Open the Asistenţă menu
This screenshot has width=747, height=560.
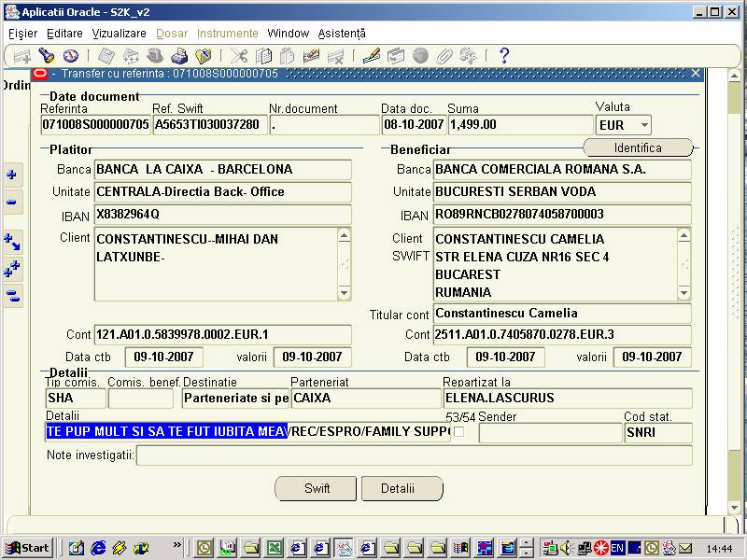pos(342,33)
